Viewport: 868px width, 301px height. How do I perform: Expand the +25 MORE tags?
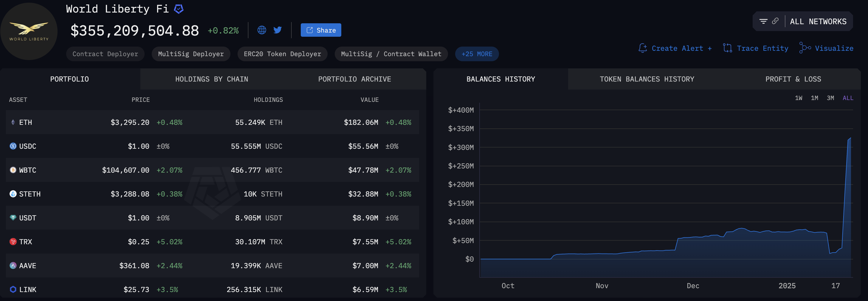[x=476, y=54]
